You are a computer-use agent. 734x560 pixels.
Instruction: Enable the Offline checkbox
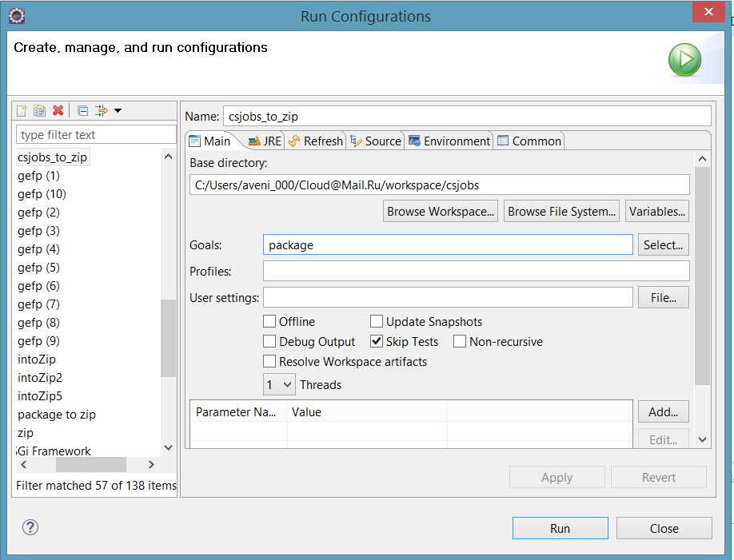(269, 322)
